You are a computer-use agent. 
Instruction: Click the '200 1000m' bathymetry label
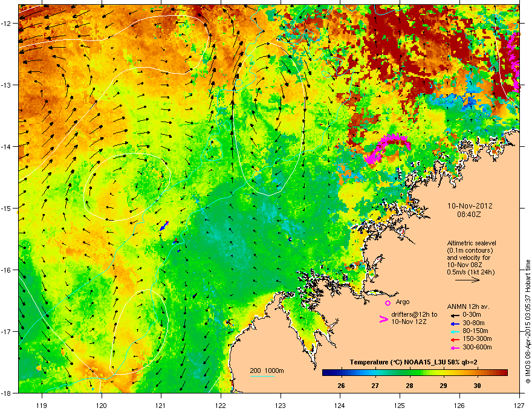(x=267, y=371)
